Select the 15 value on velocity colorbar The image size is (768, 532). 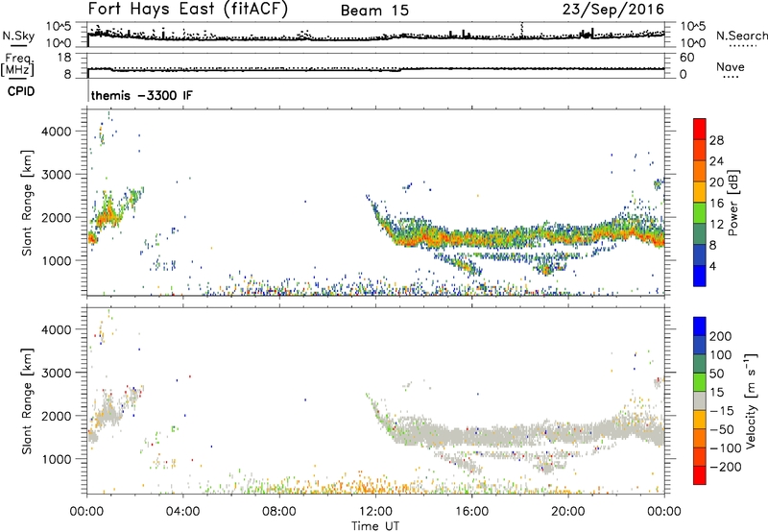tap(717, 393)
